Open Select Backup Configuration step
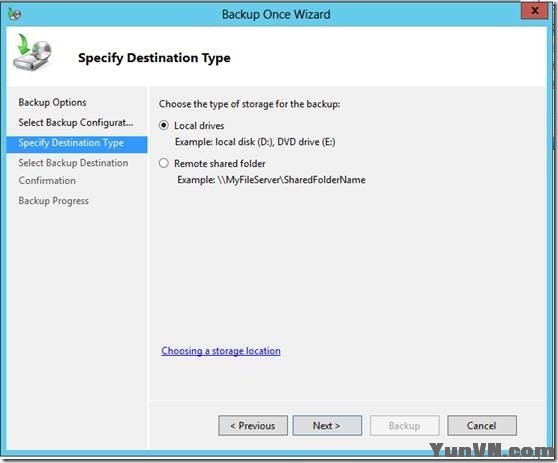Screen dimensions: 558x463 coord(76,122)
